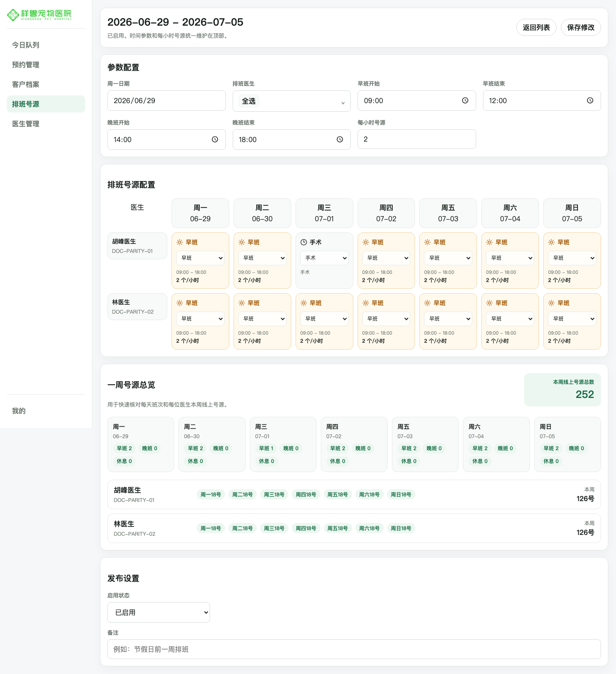Click the clock icon in 晚班开始 field
616x674 pixels.
point(215,140)
